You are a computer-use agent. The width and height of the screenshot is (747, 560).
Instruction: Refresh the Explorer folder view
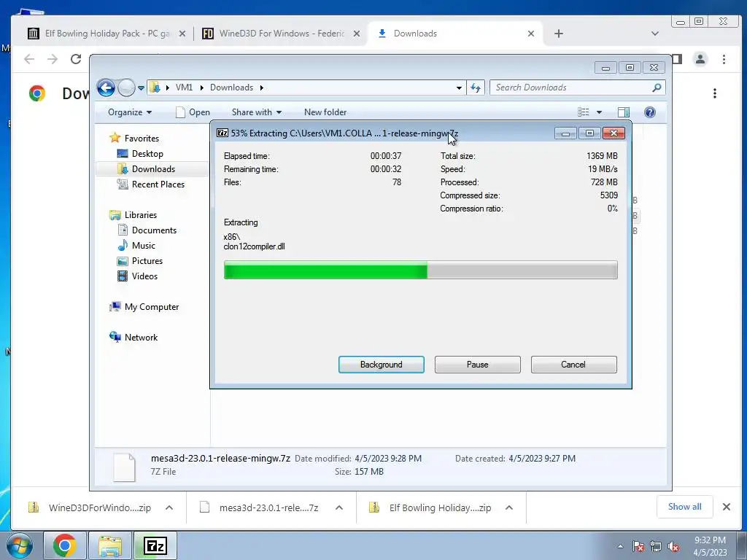click(x=476, y=87)
